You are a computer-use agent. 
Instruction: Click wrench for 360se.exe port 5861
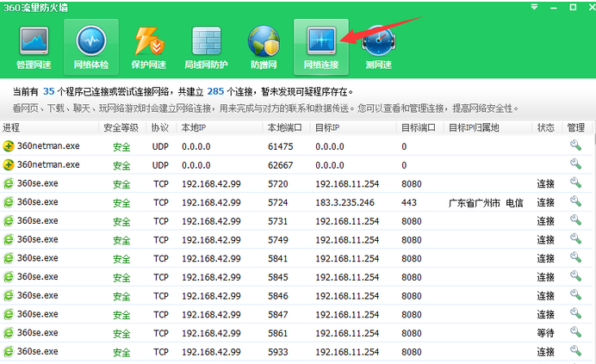point(575,331)
